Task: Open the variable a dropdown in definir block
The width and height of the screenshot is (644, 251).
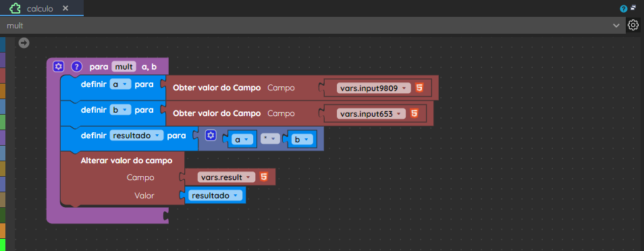Action: (120, 84)
